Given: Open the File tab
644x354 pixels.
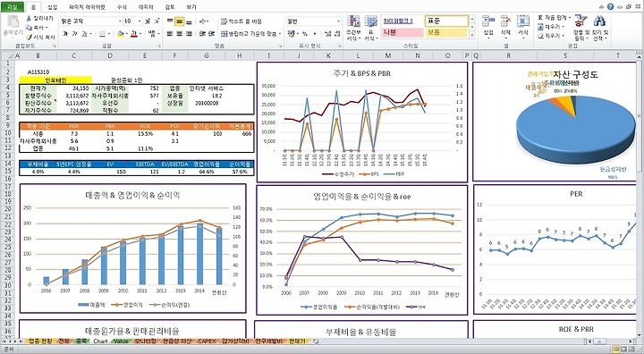Looking at the screenshot, I should pos(13,7).
